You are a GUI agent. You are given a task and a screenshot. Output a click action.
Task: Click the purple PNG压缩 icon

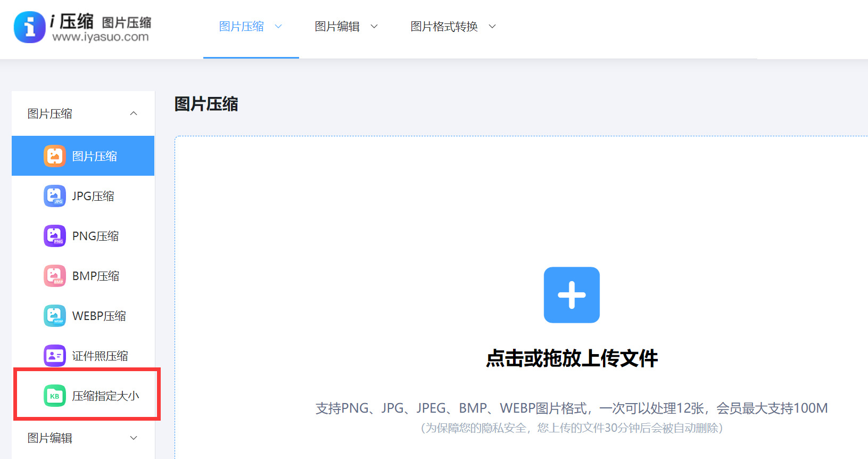tap(54, 236)
